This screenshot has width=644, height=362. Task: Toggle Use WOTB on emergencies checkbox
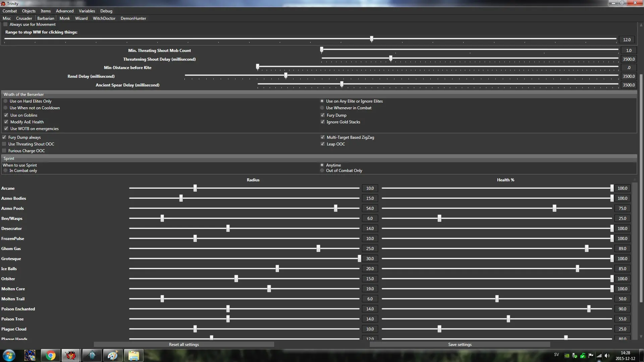pos(6,129)
